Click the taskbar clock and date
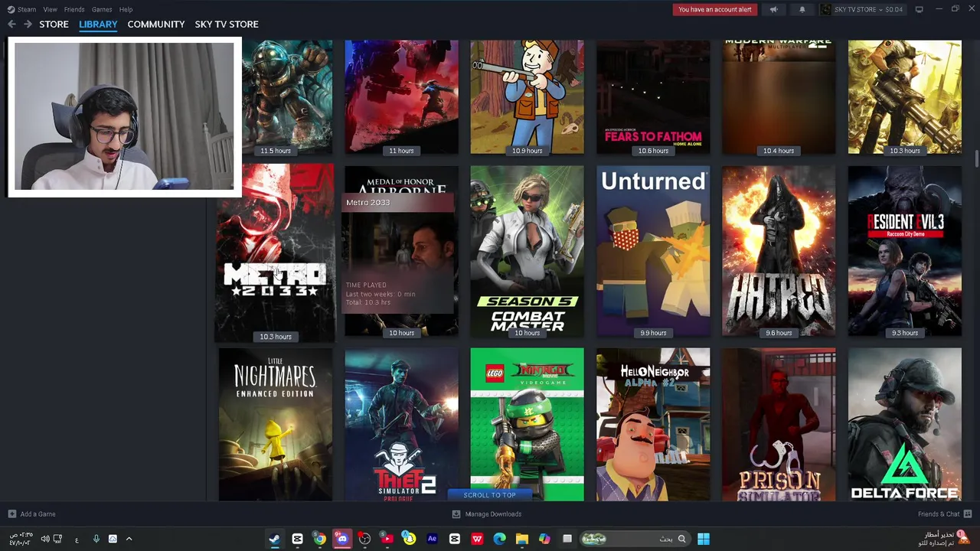Viewport: 980px width, 551px height. [21, 539]
